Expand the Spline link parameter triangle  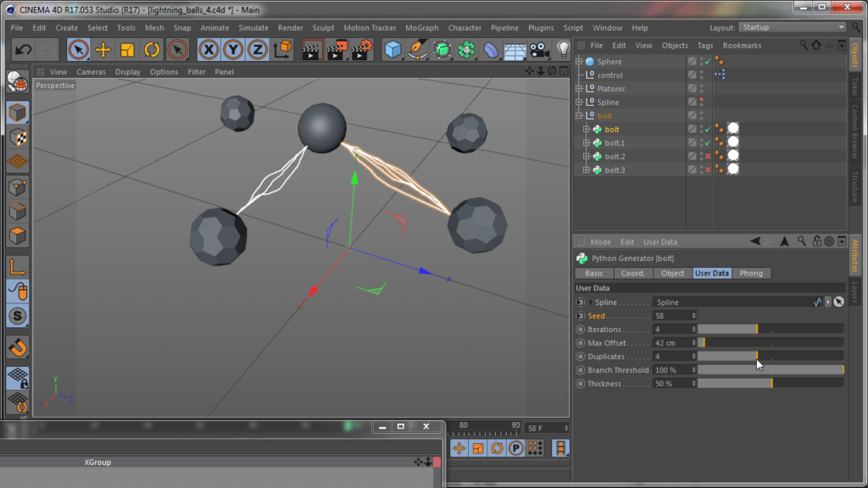coord(591,302)
